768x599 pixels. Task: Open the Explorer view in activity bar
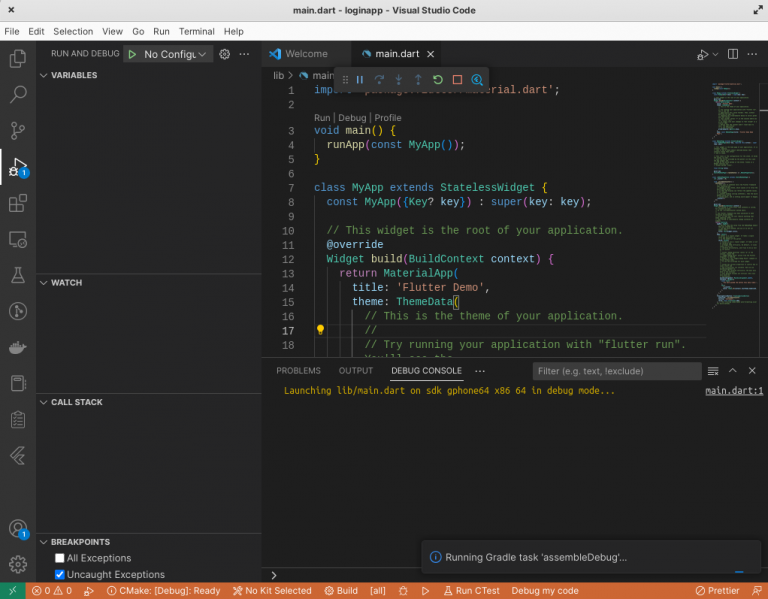point(17,59)
